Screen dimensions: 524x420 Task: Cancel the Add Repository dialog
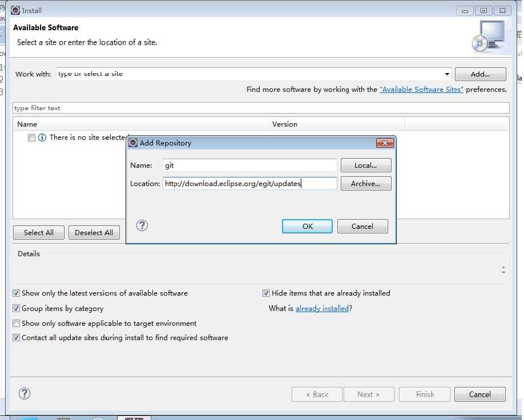click(362, 226)
